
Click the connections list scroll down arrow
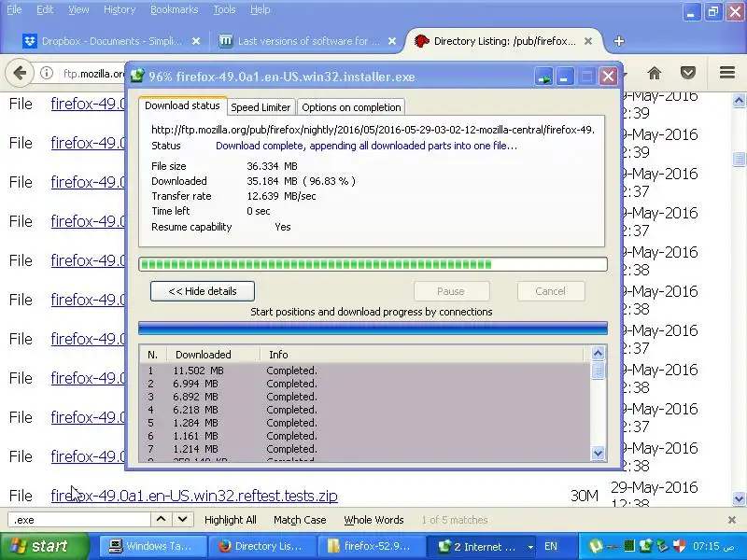click(x=598, y=453)
